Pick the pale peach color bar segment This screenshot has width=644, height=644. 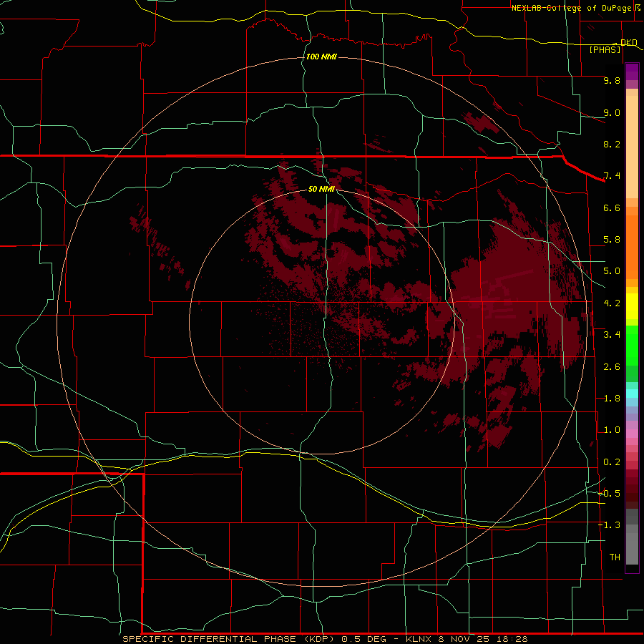[632, 147]
